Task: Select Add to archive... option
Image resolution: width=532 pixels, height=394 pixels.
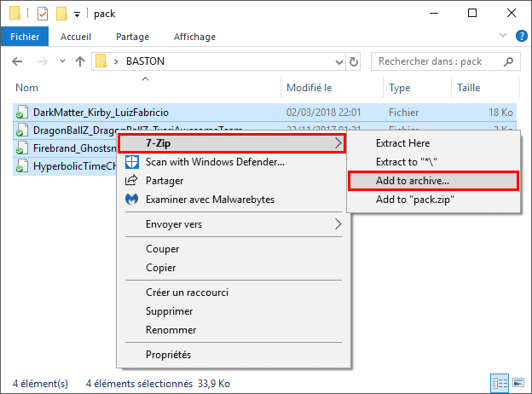Action: 413,181
